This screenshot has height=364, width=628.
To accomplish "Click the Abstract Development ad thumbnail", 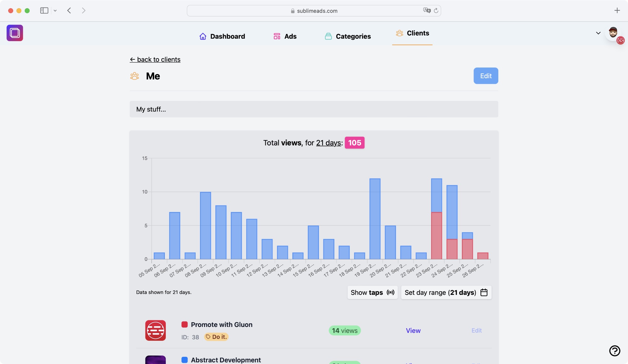I will coord(155,360).
